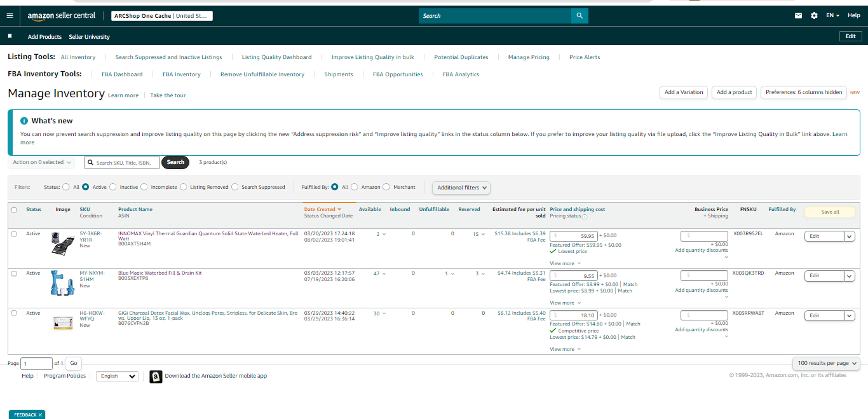Image resolution: width=868 pixels, height=419 pixels.
Task: Close the FEEDBACK tab with its X
Action: tap(40, 415)
